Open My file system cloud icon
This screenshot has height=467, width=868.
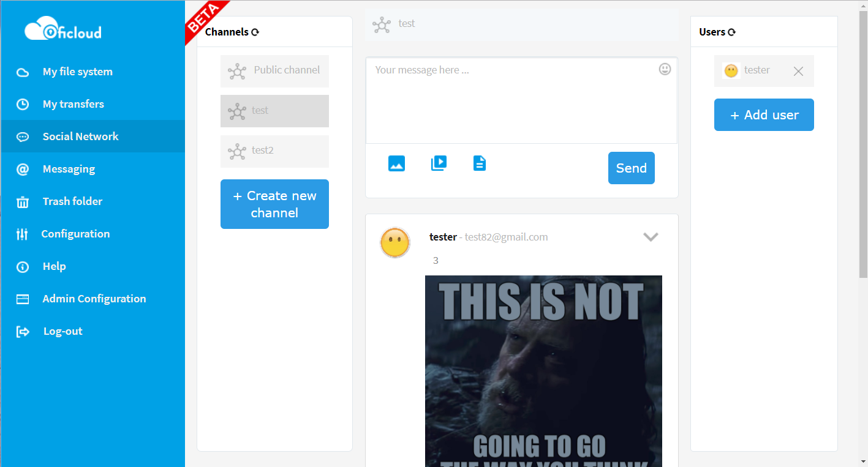click(x=23, y=72)
